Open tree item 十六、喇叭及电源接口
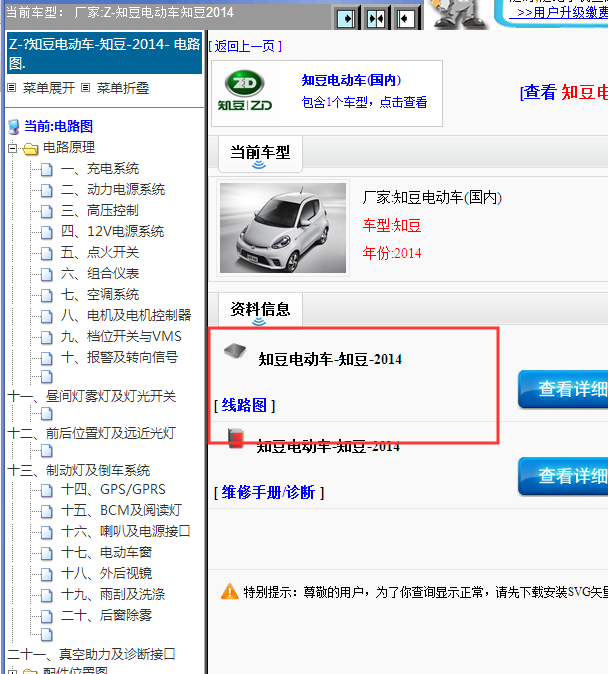 click(x=126, y=532)
